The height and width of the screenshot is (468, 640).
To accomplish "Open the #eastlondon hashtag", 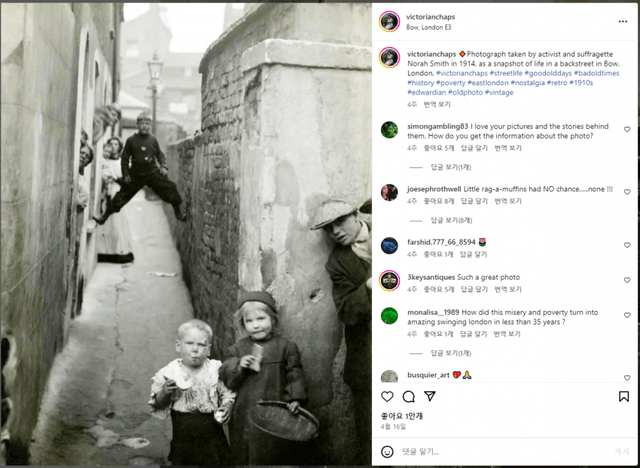I will [488, 83].
